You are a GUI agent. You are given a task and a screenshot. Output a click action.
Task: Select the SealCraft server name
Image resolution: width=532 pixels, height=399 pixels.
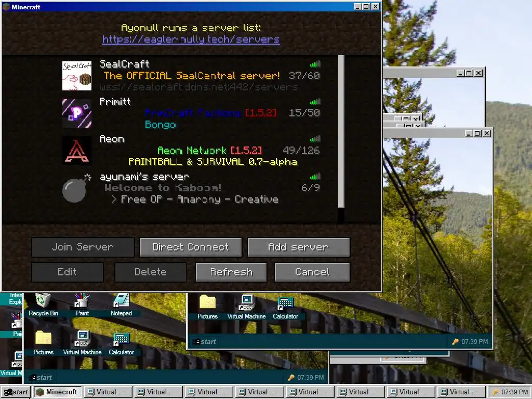[124, 64]
